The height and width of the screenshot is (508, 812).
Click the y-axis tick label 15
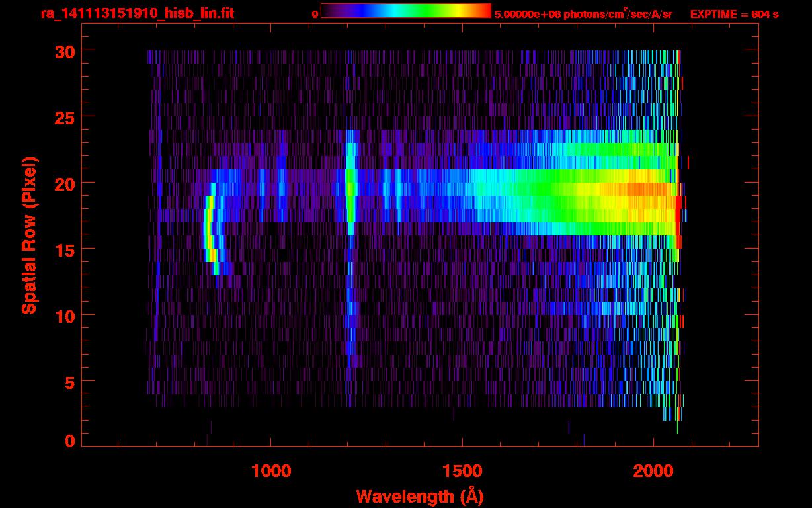(63, 249)
